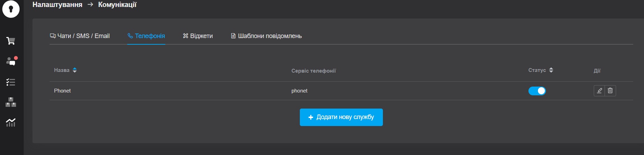Edit the Phonet service with pencil icon

point(599,91)
